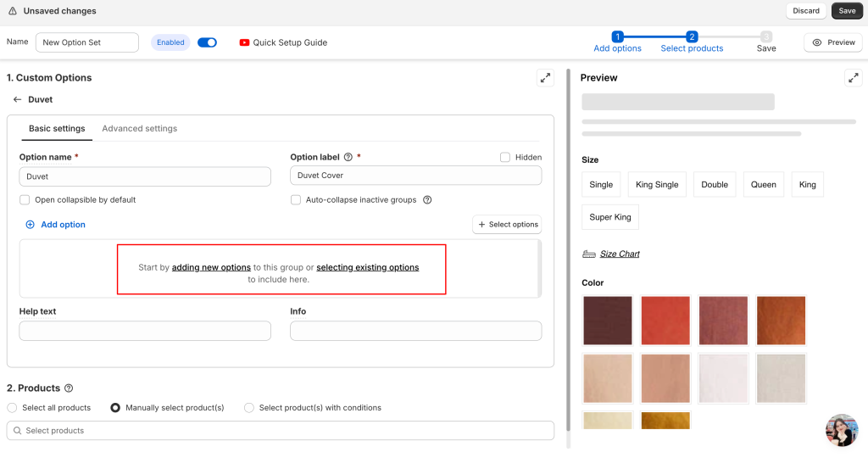Image resolution: width=868 pixels, height=458 pixels.
Task: Switch to the Advanced settings tab
Action: (x=139, y=129)
